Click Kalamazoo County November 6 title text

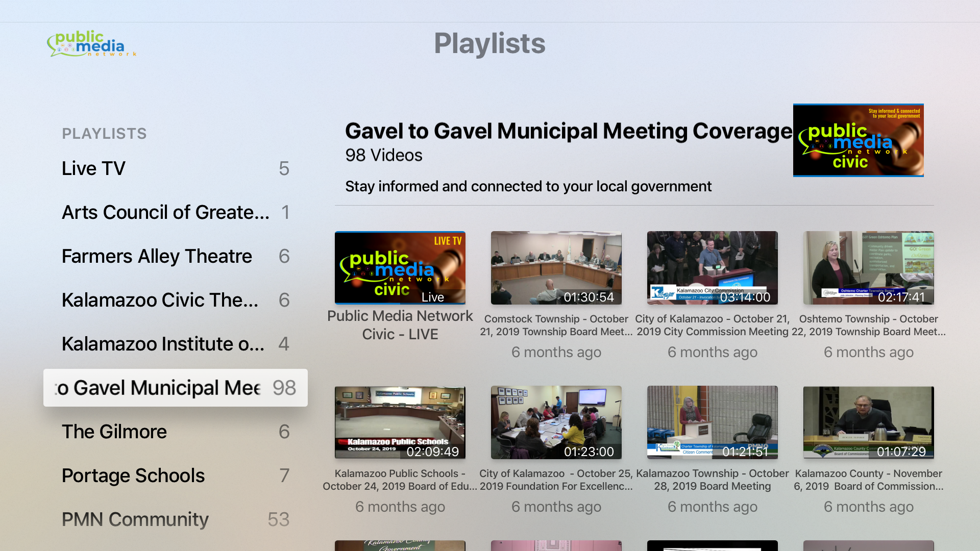coord(869,480)
